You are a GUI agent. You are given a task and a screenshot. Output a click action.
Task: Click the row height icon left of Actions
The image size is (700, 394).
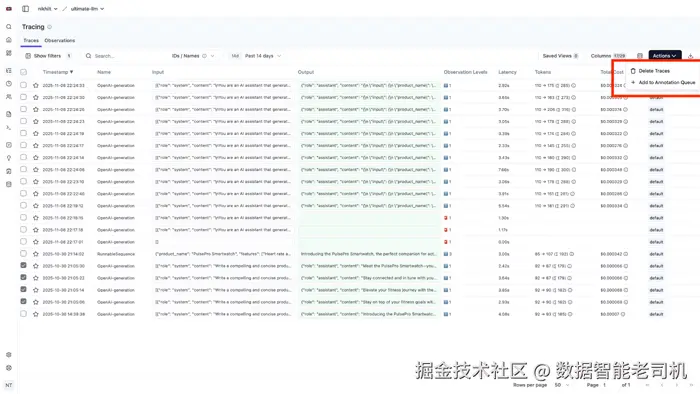coord(640,56)
